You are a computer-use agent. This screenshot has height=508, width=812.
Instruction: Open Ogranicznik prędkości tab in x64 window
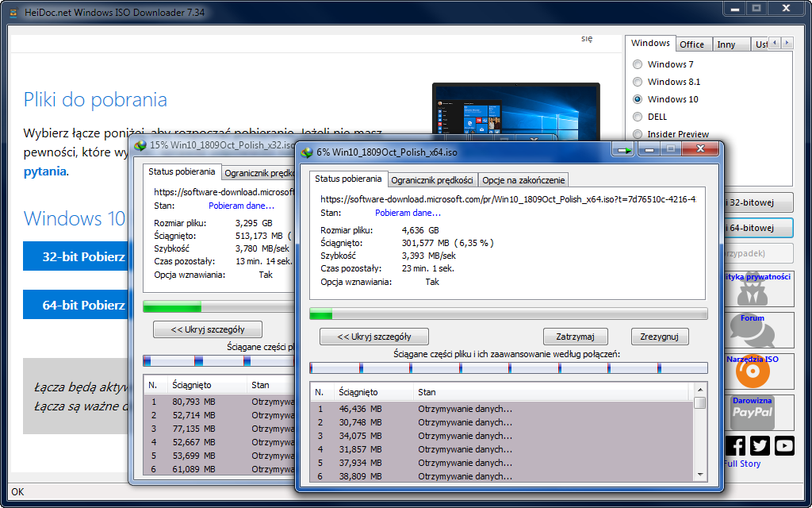point(432,180)
